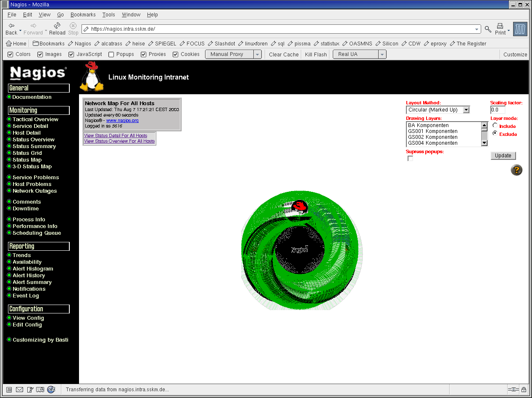Click the Nagios center node on map

click(x=300, y=249)
